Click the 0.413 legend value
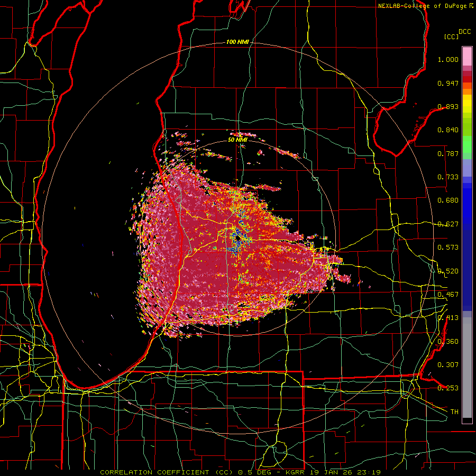The height and width of the screenshot is (476, 476). coord(448,318)
